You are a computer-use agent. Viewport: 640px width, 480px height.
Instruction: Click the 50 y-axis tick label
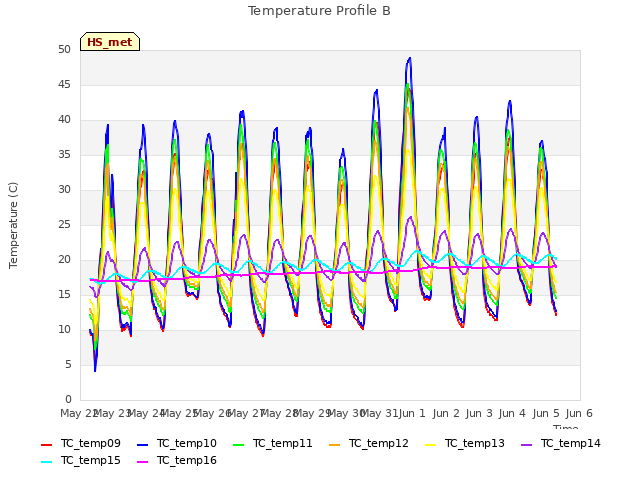coord(64,50)
